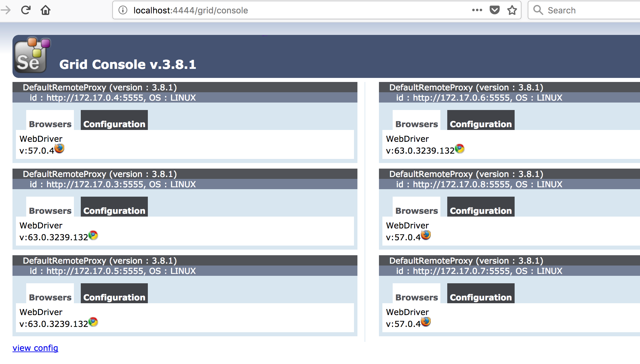This screenshot has height=364, width=640.
Task: Select the Browsers tab on node 172.17.0.4
Action: (x=50, y=123)
